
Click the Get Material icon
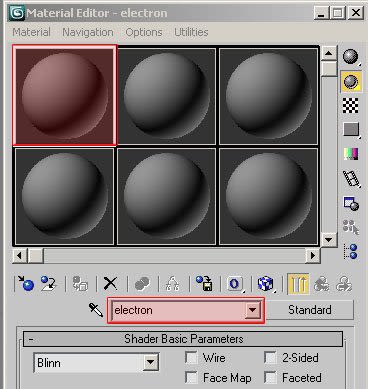26,284
